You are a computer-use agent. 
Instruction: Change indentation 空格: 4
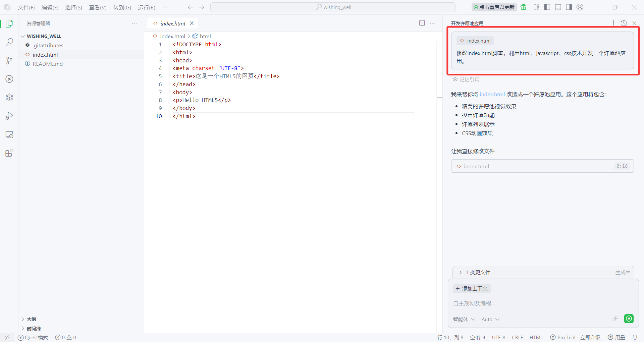(x=478, y=337)
